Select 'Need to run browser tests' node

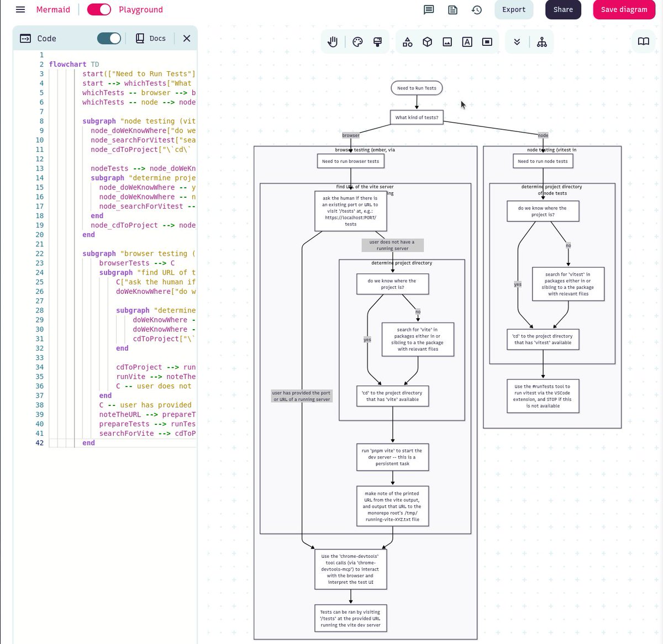(x=350, y=161)
